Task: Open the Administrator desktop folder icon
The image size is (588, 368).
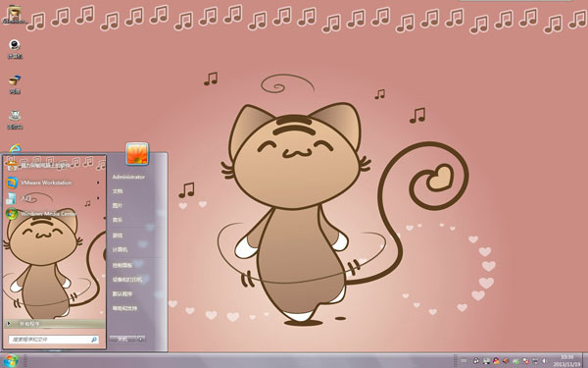Action: click(x=15, y=15)
